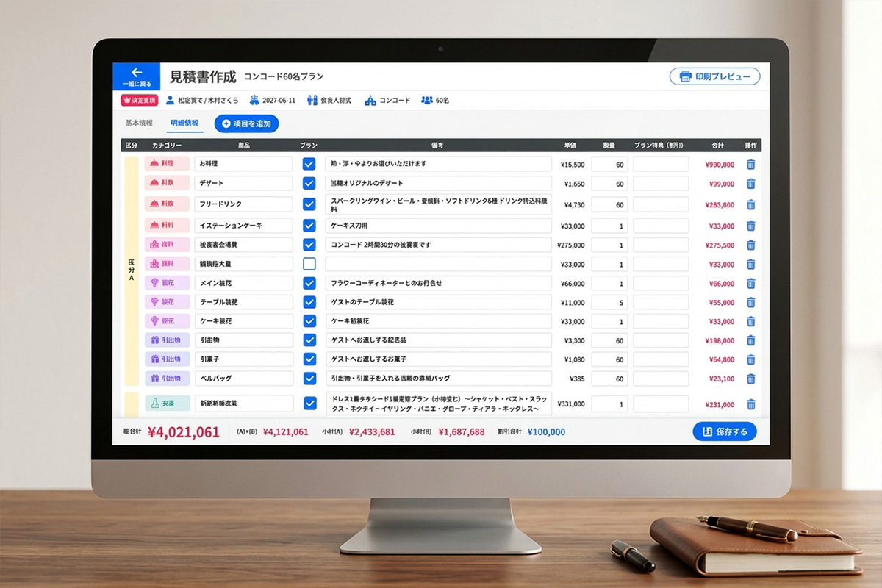Viewport: 882px width, 588px height.
Task: Delete the フリードリンク row with trash icon
Action: pyautogui.click(x=750, y=205)
